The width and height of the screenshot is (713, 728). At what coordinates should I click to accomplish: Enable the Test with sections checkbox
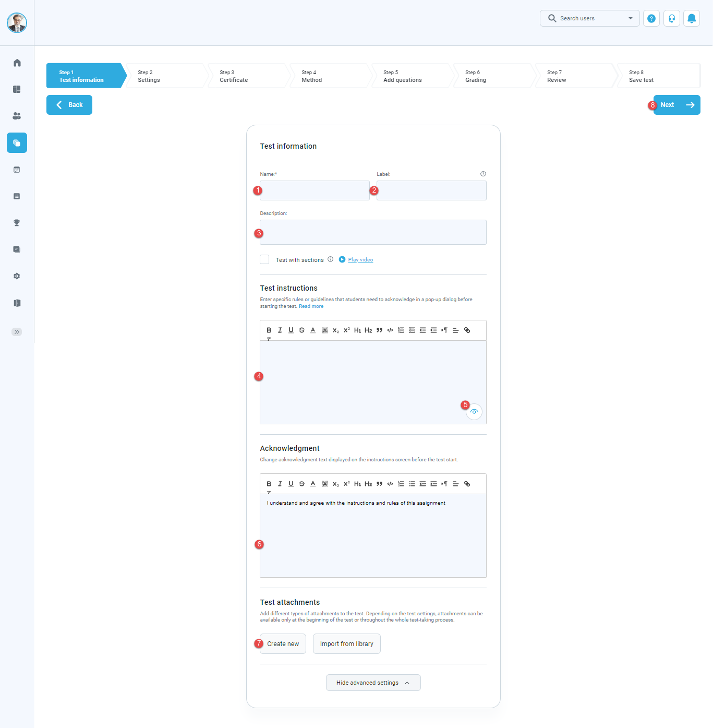[264, 259]
